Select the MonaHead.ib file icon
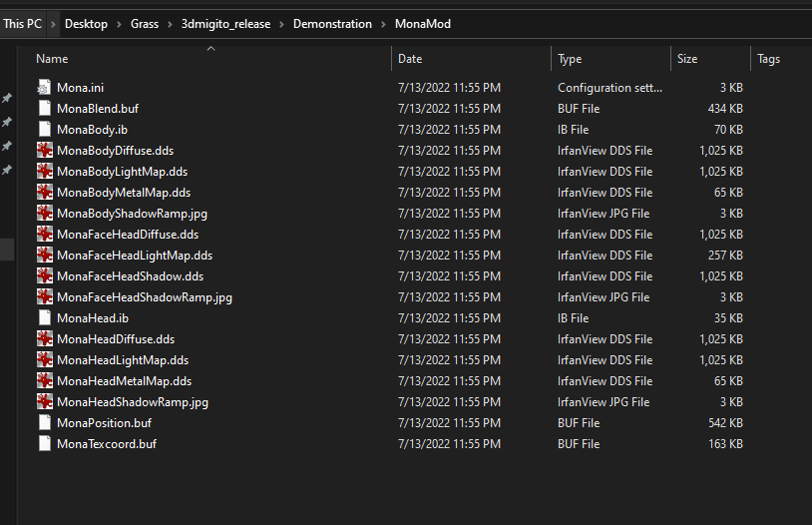The width and height of the screenshot is (812, 525). click(x=45, y=318)
